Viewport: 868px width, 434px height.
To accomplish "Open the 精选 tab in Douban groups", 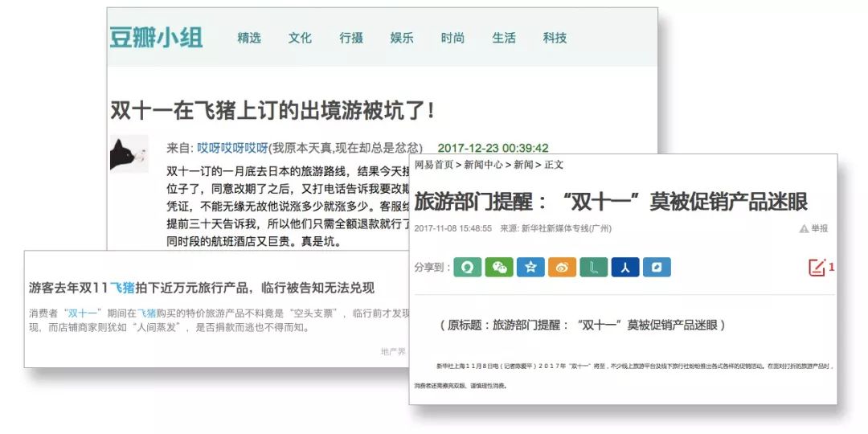I will (248, 38).
